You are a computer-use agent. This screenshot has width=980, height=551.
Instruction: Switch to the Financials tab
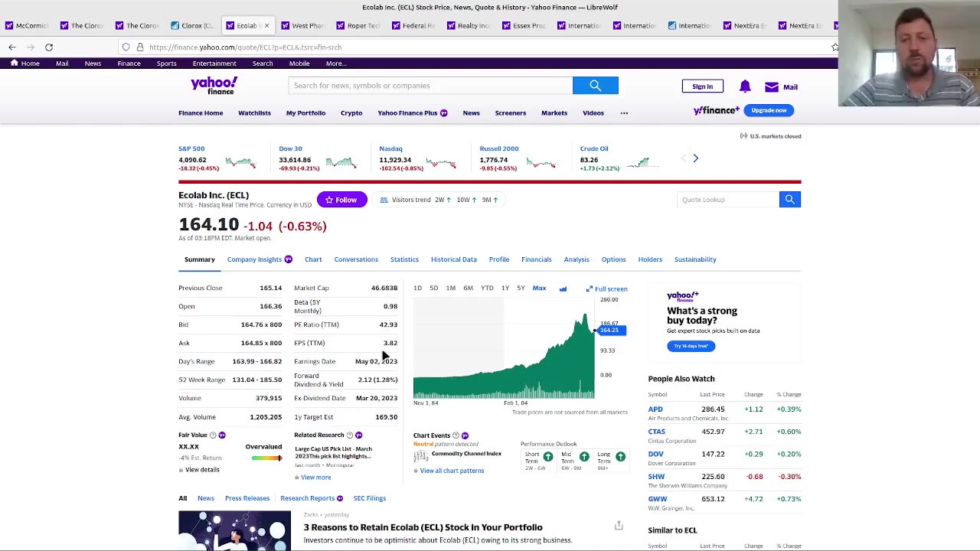[536, 259]
